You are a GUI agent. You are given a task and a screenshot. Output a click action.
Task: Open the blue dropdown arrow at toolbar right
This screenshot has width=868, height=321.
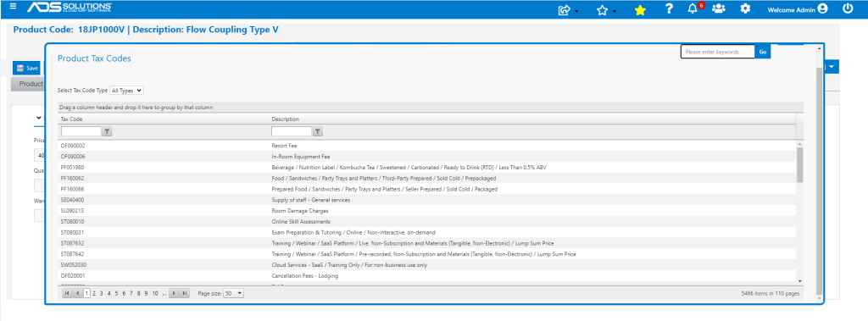(832, 68)
